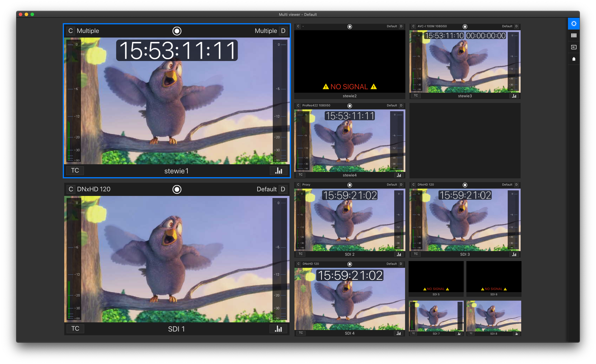This screenshot has height=364, width=596.
Task: Show audio meters for SDI 1
Action: tap(278, 329)
